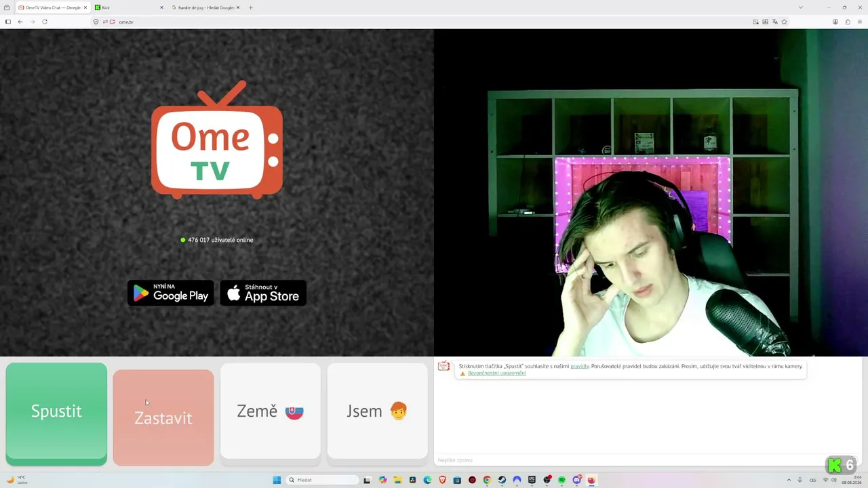Switch to the frankie de jog Google tab
Screen dimensions: 868x488
205,7
